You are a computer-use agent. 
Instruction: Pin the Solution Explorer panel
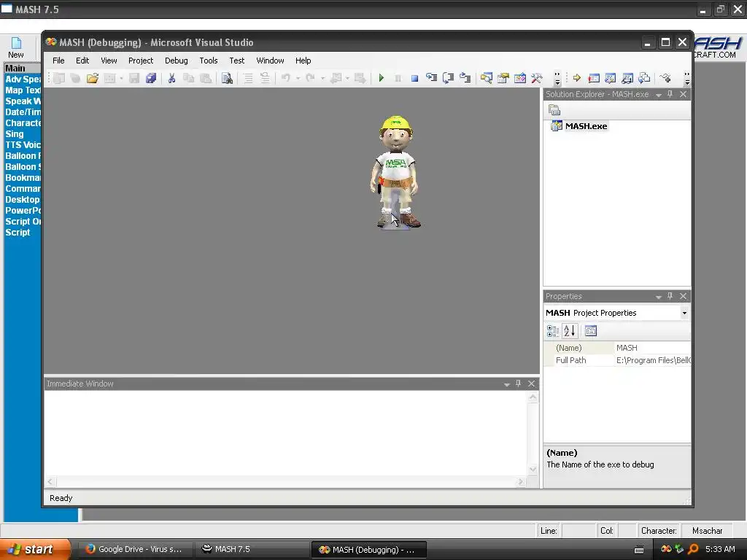point(670,94)
